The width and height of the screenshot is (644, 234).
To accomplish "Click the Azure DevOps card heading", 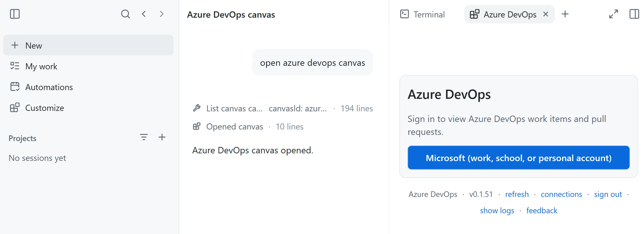I will point(449,94).
